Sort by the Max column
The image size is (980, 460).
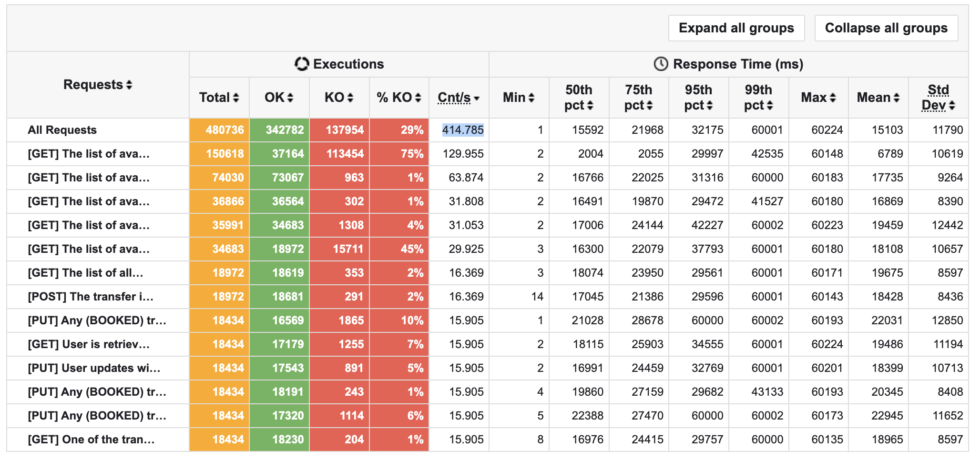click(x=818, y=98)
